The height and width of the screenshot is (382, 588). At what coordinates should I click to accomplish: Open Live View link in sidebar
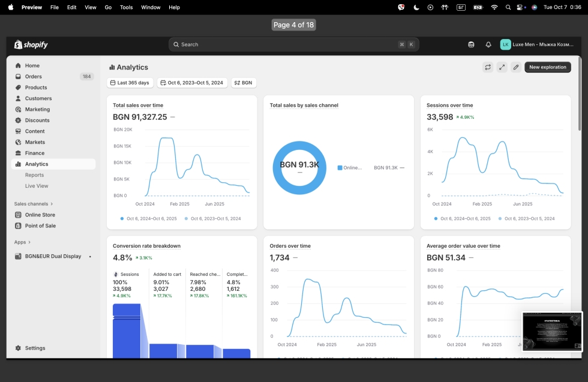click(37, 186)
